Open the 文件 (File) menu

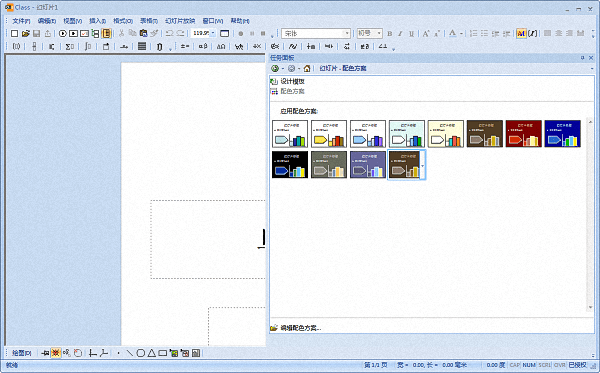click(x=21, y=21)
